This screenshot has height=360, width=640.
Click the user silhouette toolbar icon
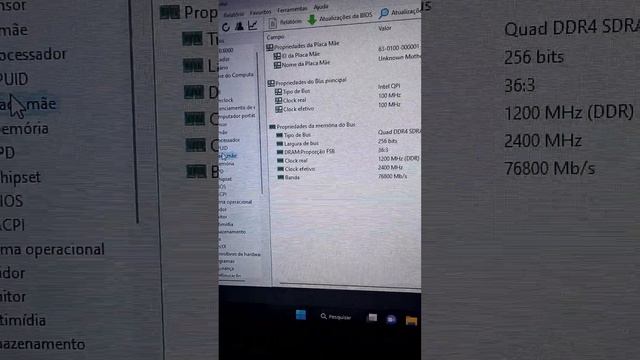[239, 26]
